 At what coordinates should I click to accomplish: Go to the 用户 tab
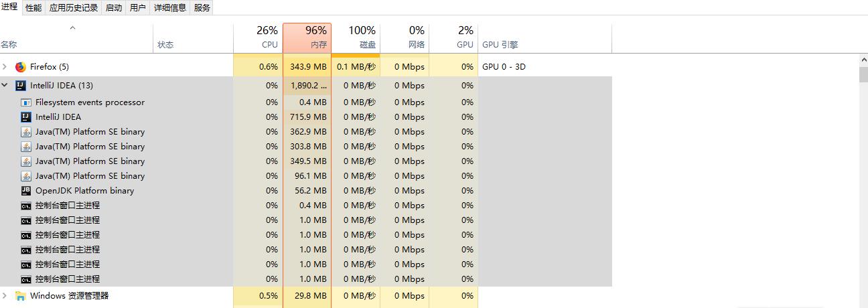tap(138, 8)
